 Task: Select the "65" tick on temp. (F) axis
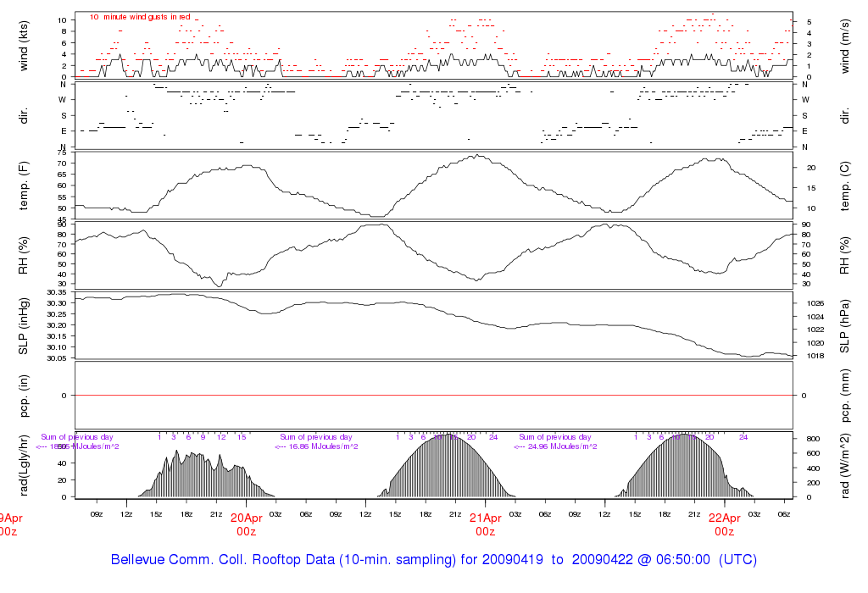62,175
